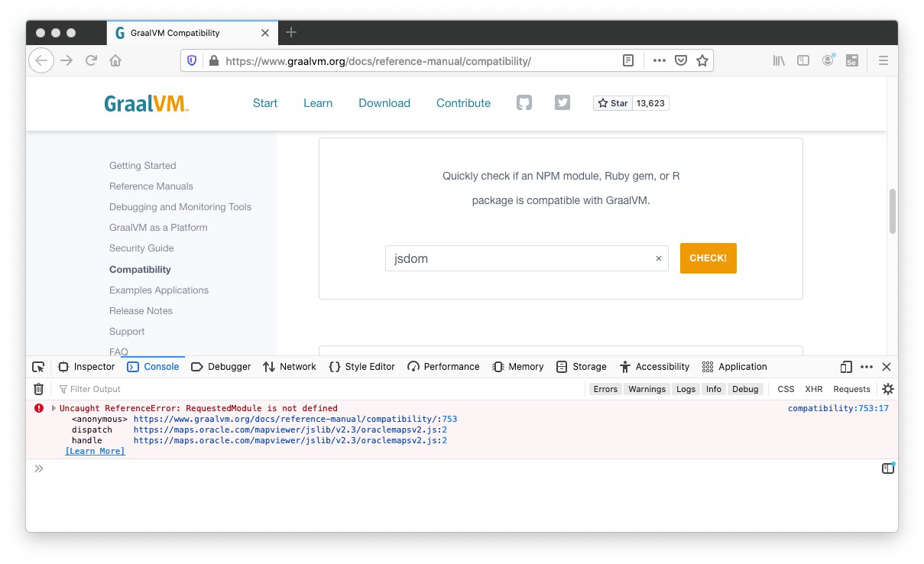
Task: Toggle the Info filter
Action: point(714,389)
